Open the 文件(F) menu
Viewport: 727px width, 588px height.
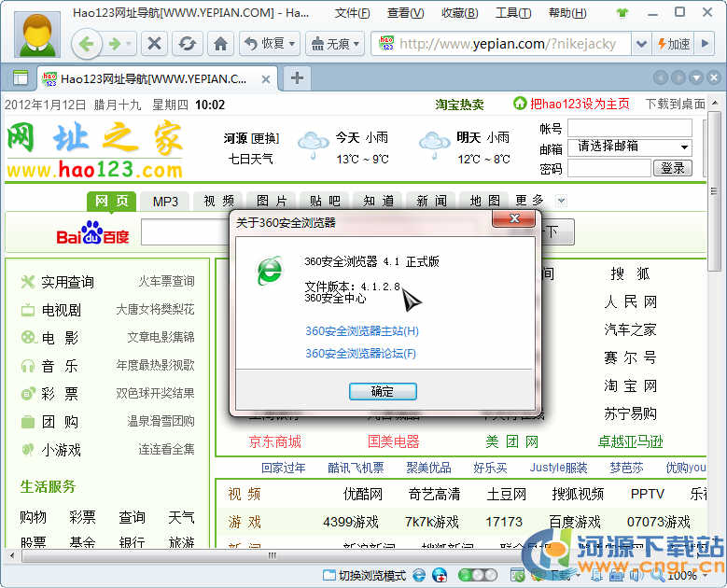[353, 13]
